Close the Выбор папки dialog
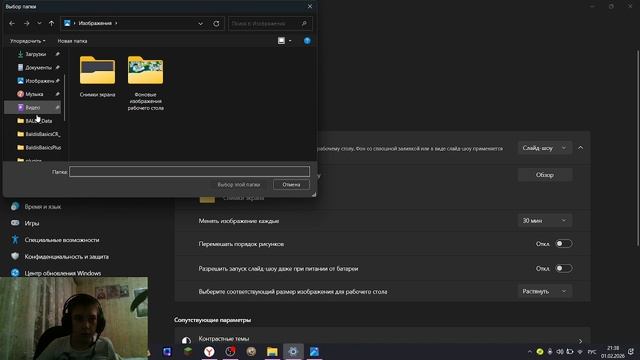This screenshot has width=640, height=360. [310, 7]
